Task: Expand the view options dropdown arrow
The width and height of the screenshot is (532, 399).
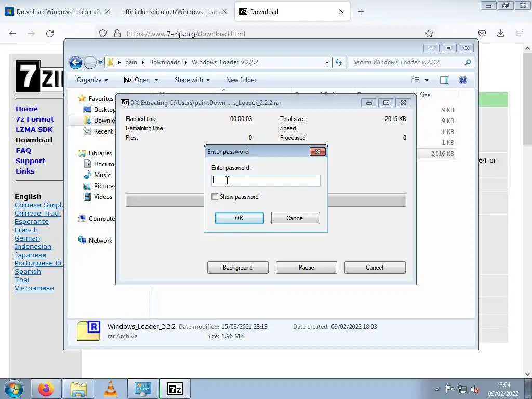Action: click(x=427, y=80)
